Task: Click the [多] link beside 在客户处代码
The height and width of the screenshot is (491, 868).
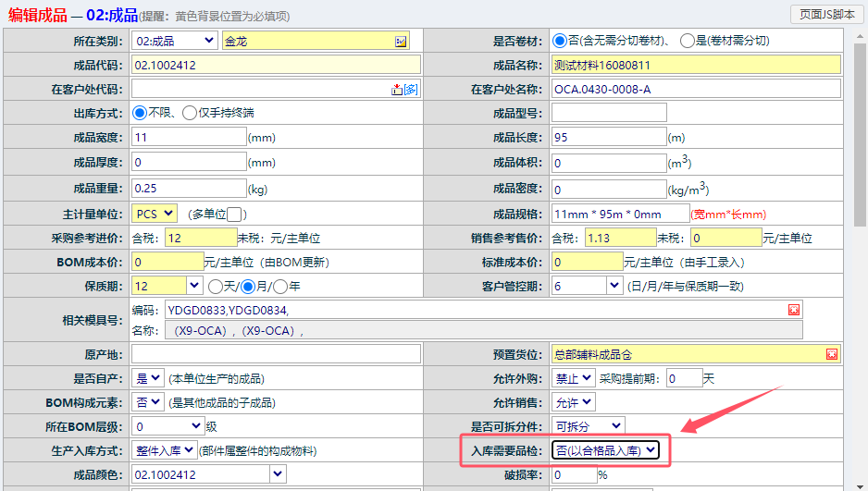Action: pos(411,89)
